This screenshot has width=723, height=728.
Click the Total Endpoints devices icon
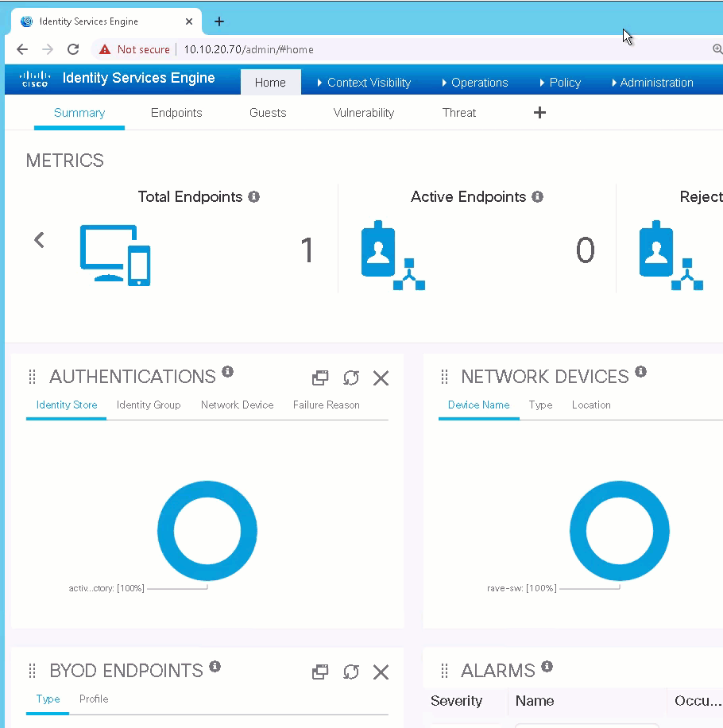pos(115,255)
